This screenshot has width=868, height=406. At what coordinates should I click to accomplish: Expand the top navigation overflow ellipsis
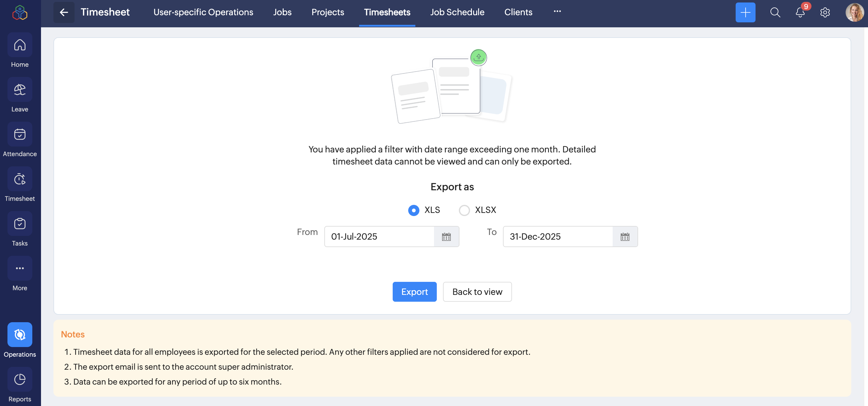[x=557, y=11]
